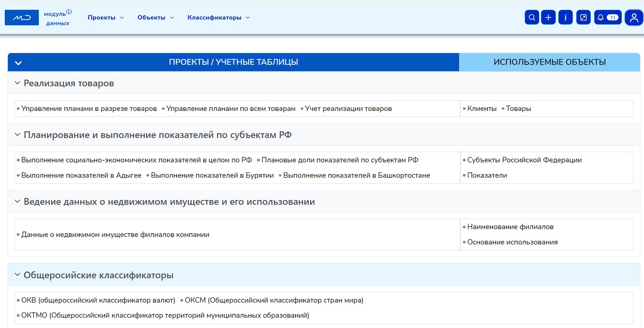
Task: Collapse Планирование и выполнение показателей section
Action: (x=17, y=134)
